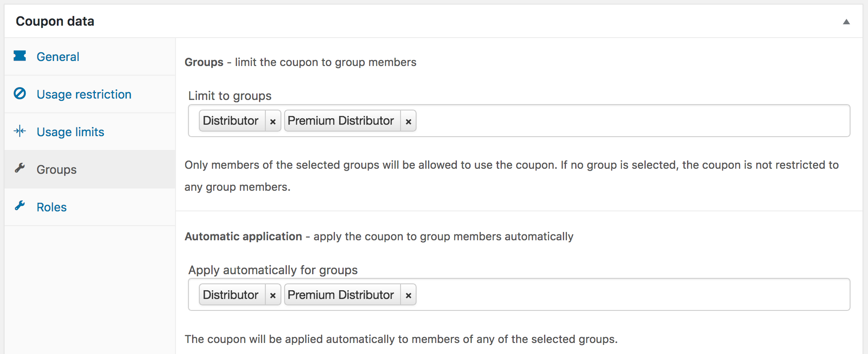This screenshot has height=354, width=868.
Task: Remove Premium Distributor from Limit to groups
Action: pos(408,121)
